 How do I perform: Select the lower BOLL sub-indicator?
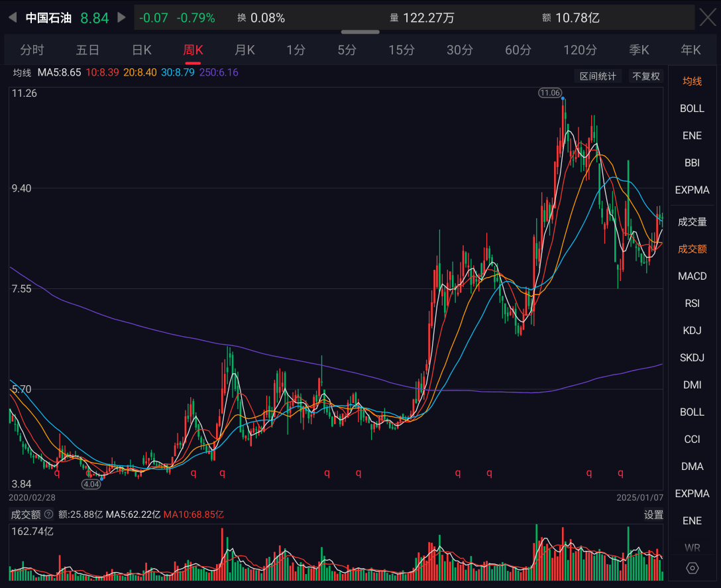[x=692, y=412]
